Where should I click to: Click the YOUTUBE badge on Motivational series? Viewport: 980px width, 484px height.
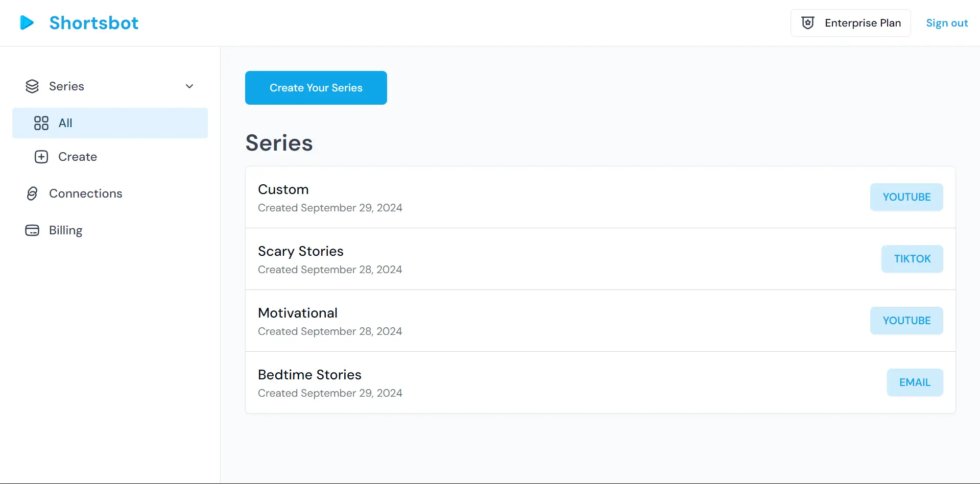[906, 321]
